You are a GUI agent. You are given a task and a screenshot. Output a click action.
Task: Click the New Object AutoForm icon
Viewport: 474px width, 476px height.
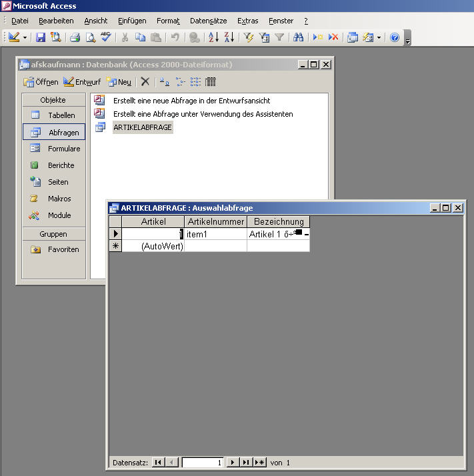click(368, 37)
